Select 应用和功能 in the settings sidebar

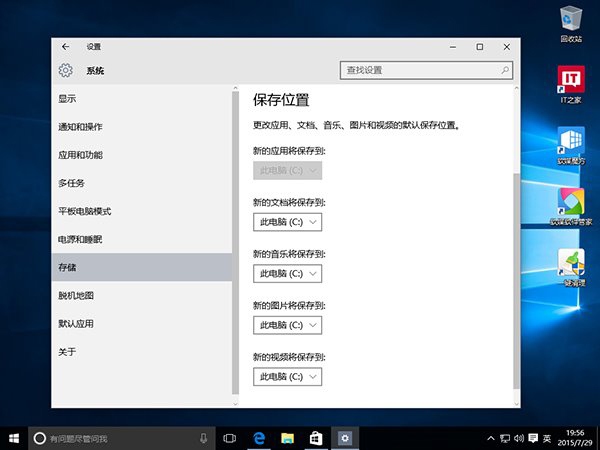80,155
